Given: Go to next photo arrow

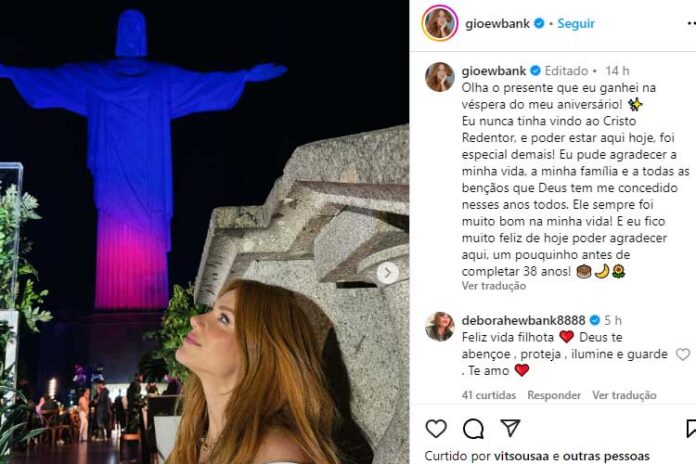Looking at the screenshot, I should [388, 272].
